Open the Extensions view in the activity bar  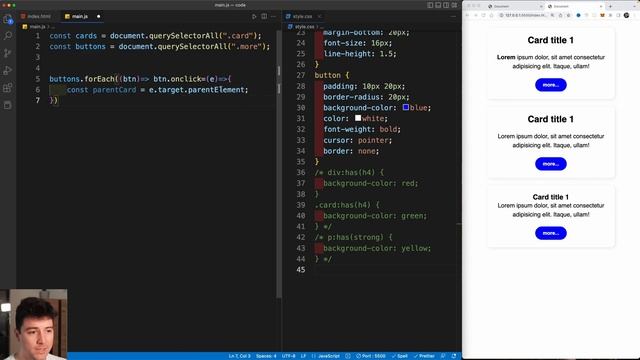point(8,87)
